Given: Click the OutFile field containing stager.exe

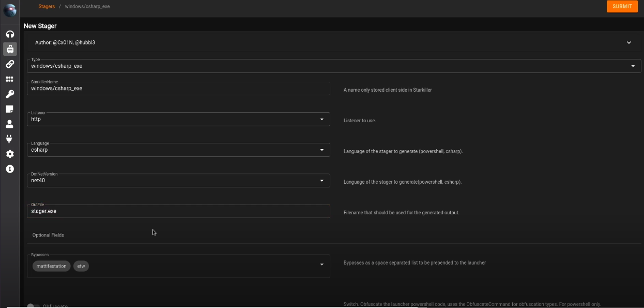Looking at the screenshot, I should coord(178,211).
